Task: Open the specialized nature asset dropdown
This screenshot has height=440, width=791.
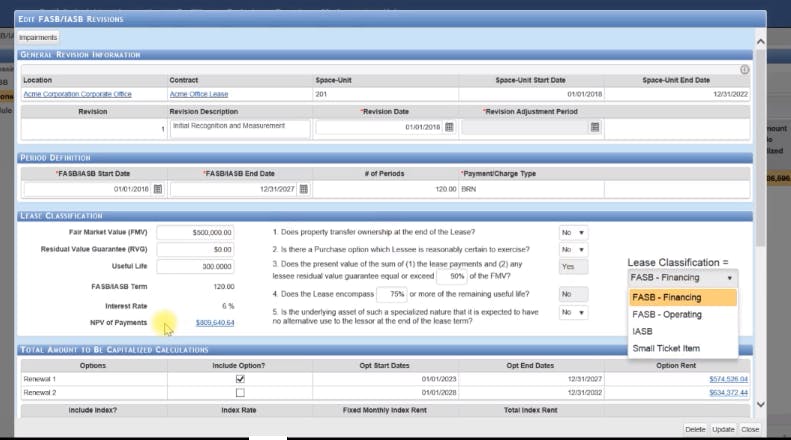Action: [573, 312]
